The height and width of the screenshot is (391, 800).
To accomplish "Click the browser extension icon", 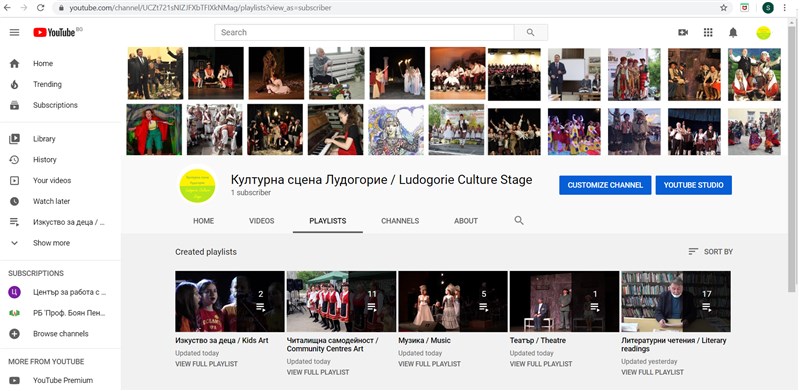I will pyautogui.click(x=744, y=8).
